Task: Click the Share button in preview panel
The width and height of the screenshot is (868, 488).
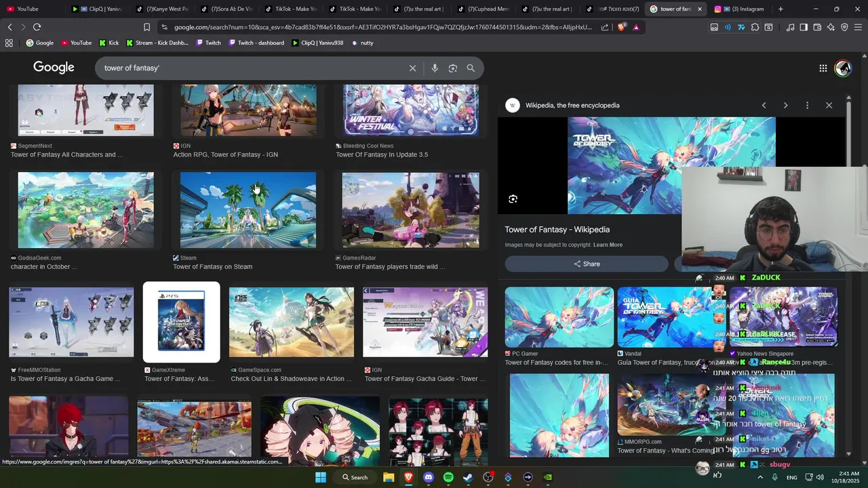Action: tap(587, 264)
